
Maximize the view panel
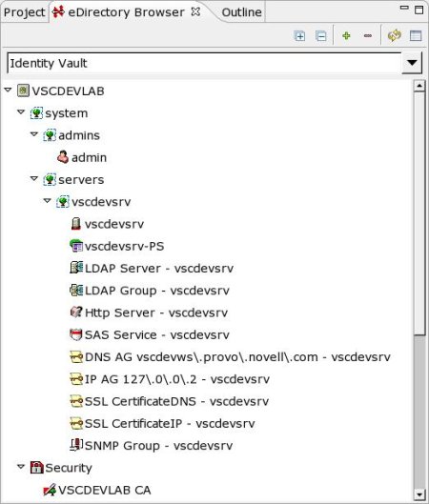click(x=419, y=10)
